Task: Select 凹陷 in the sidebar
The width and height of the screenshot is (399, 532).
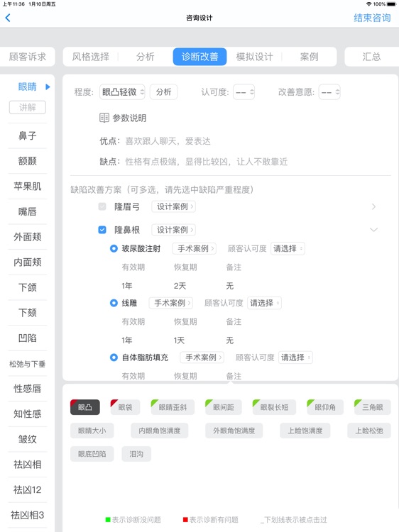Action: coord(28,338)
